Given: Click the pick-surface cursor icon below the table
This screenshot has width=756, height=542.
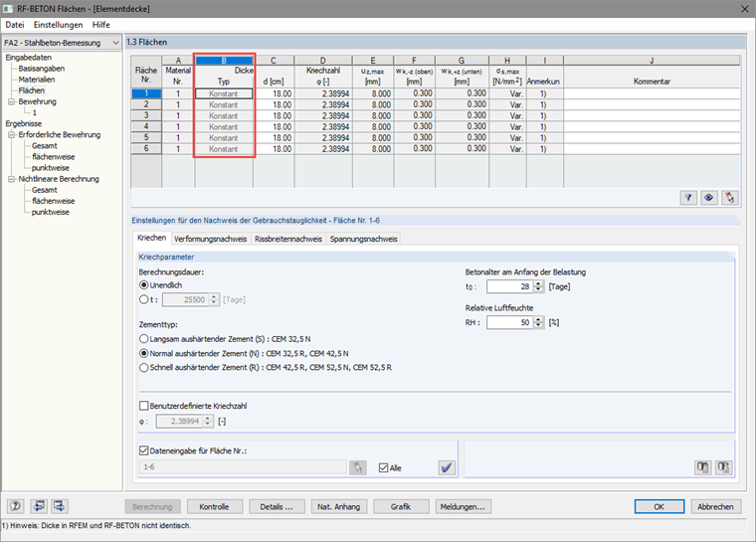Looking at the screenshot, I should (x=729, y=198).
